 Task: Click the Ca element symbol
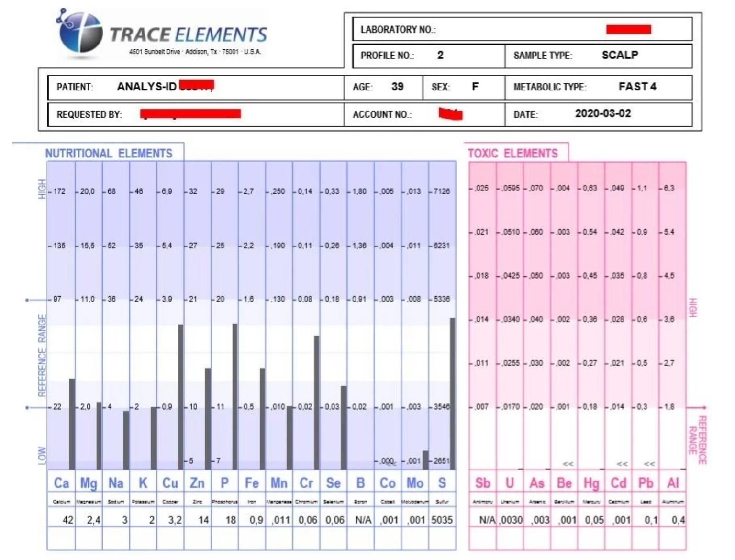point(61,483)
